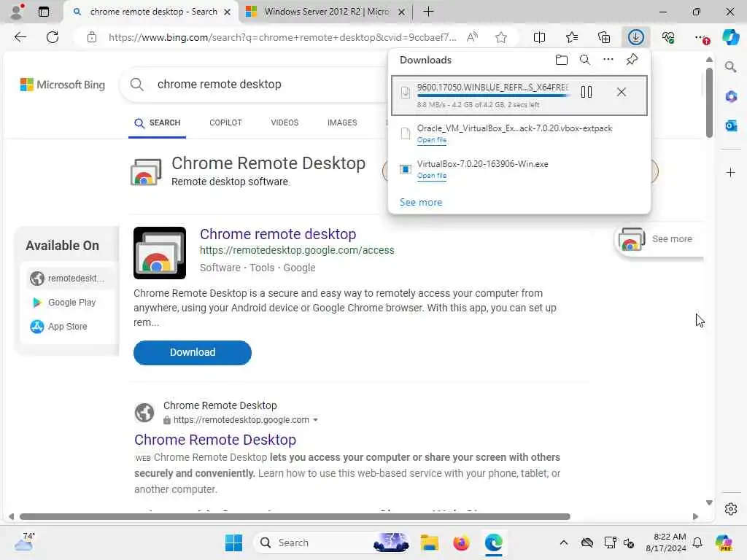Open Google Play availability link

pos(63,303)
